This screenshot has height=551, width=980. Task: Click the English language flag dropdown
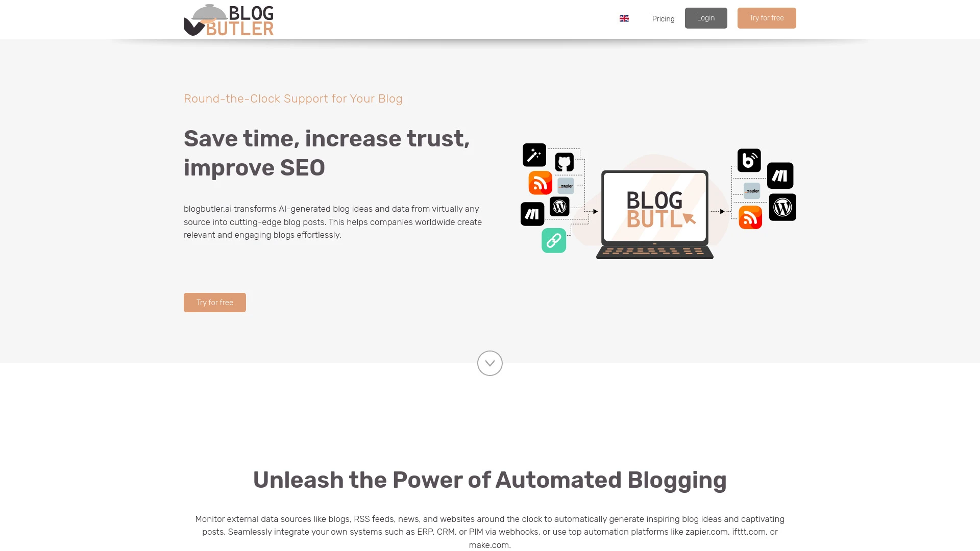(624, 18)
